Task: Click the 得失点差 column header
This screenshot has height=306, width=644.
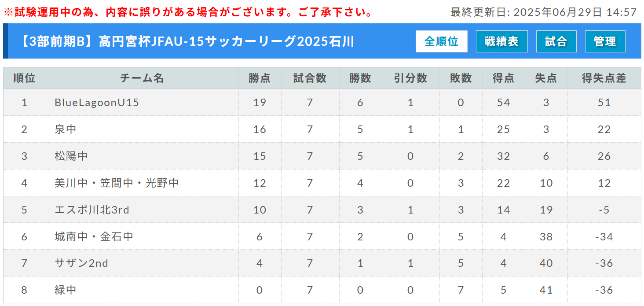Action: pos(604,78)
